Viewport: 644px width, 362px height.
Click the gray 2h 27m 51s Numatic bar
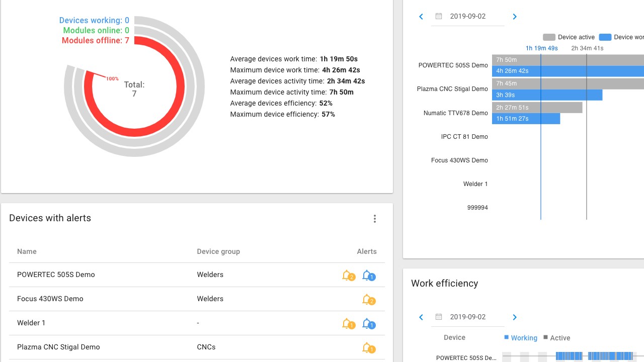[x=537, y=108]
